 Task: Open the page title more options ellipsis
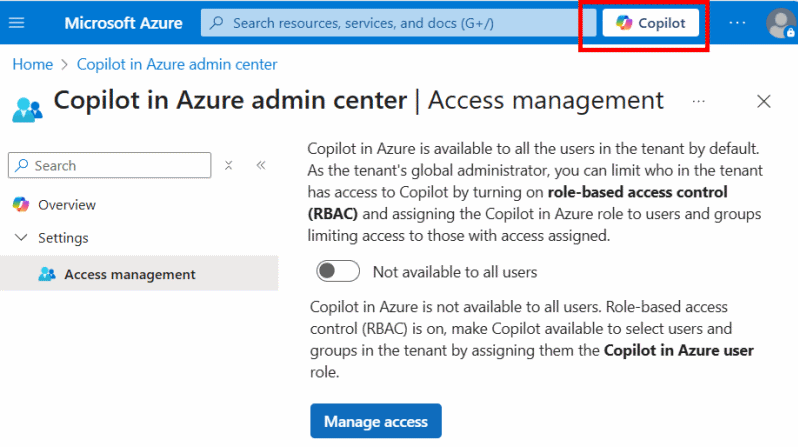coord(699,101)
